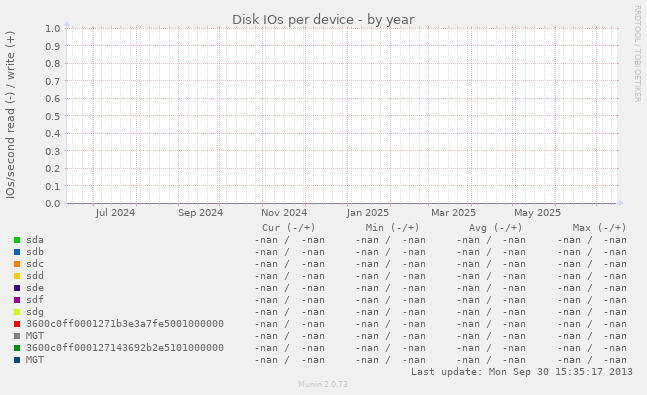Select the 'sdc' legend label
Viewport: 647px width, 395px height.
(x=35, y=264)
